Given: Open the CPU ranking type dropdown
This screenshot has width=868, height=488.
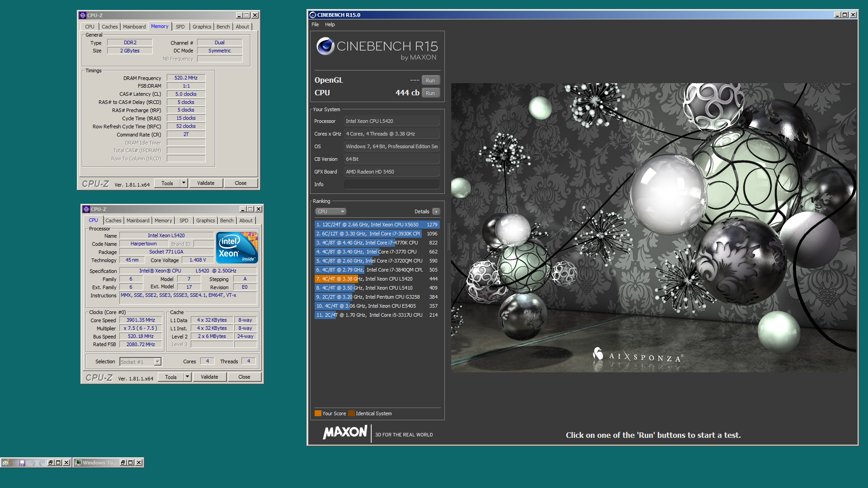Looking at the screenshot, I should tap(330, 211).
